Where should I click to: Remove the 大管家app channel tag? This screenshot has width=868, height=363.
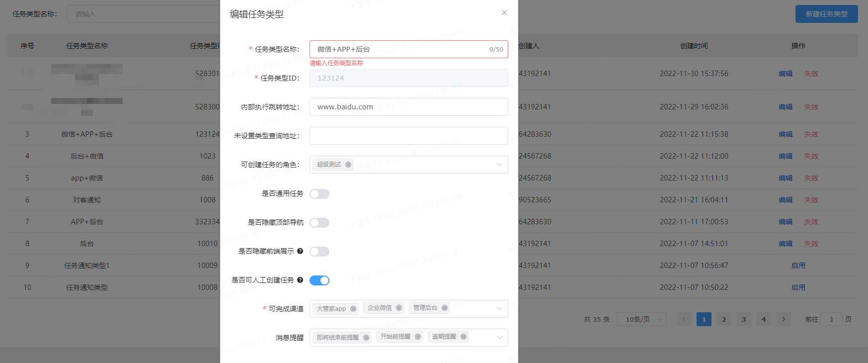(x=353, y=309)
